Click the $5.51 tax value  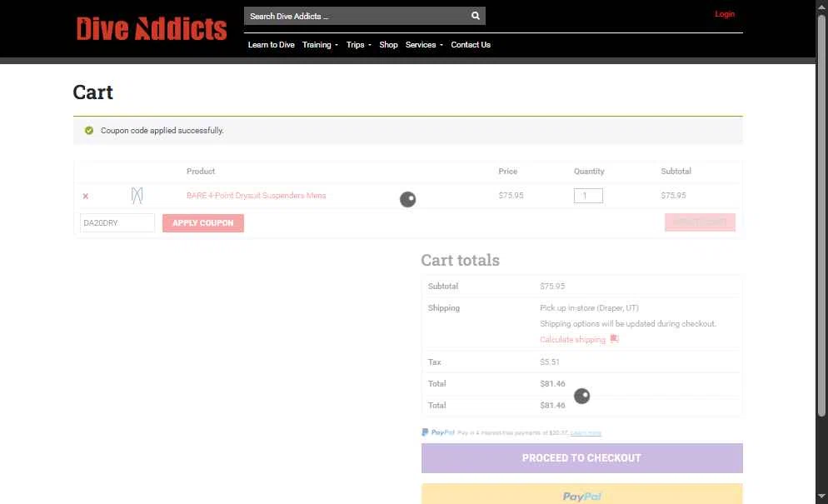pyautogui.click(x=550, y=362)
